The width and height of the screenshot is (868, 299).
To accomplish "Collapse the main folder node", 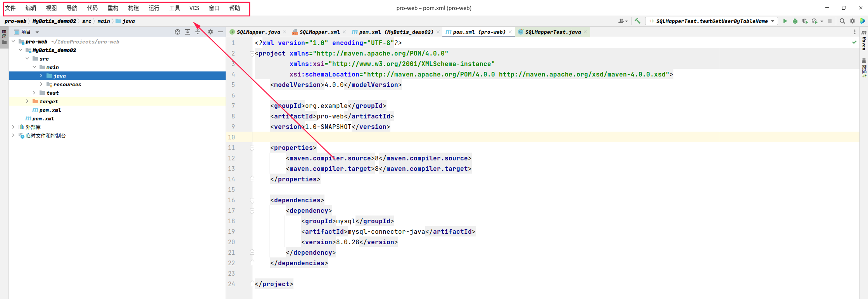I will [35, 67].
